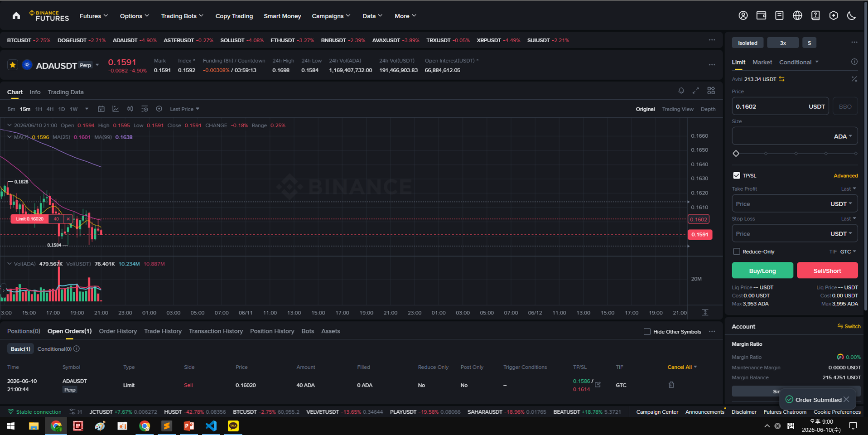Enable the Reduce-Only checkbox
This screenshot has height=435, width=868.
[737, 251]
